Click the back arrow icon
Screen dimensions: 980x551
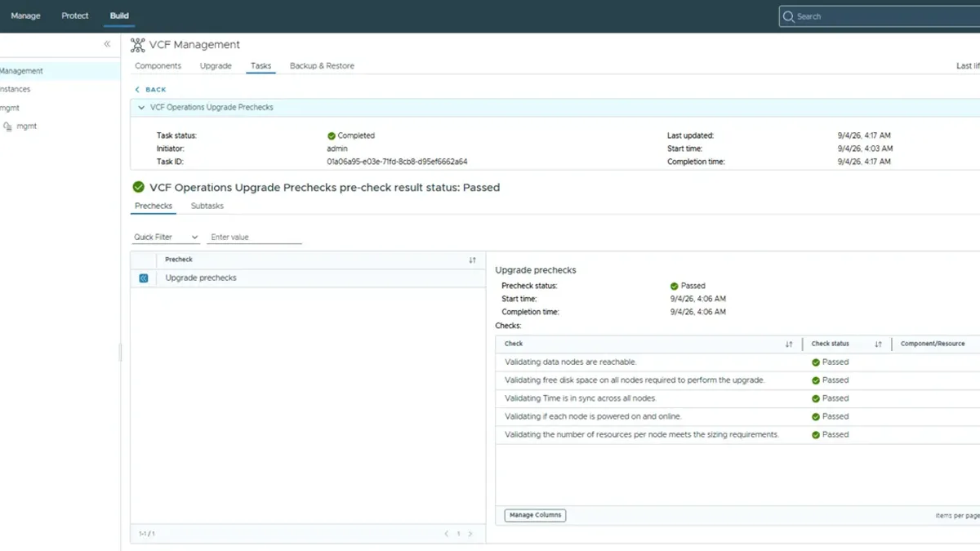tap(137, 90)
